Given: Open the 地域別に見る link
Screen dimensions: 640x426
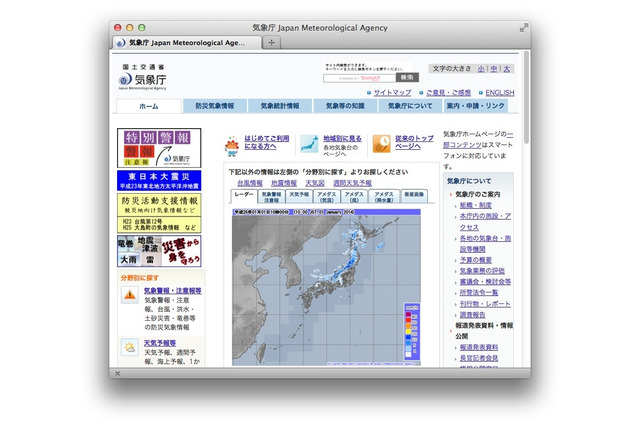Looking at the screenshot, I should [x=342, y=138].
